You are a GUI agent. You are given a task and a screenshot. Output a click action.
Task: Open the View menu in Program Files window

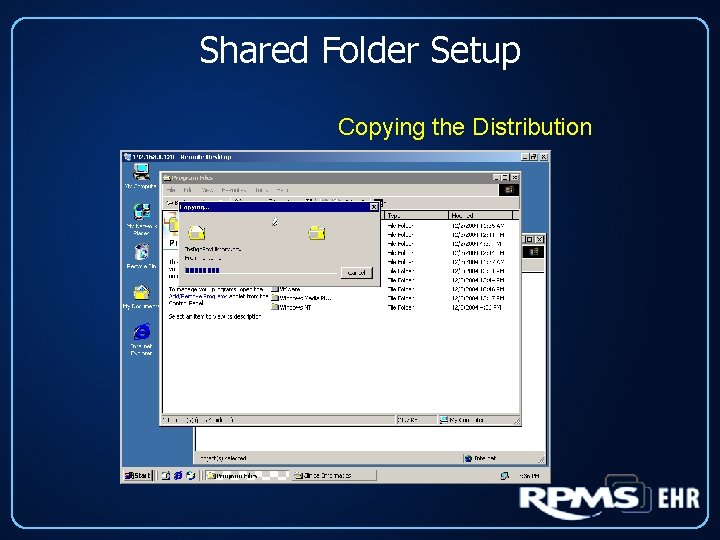click(x=207, y=190)
